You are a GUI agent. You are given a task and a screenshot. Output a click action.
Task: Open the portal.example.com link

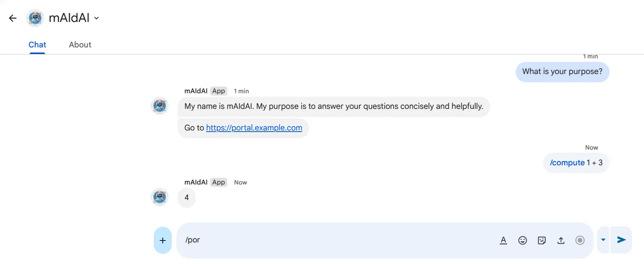tap(254, 128)
